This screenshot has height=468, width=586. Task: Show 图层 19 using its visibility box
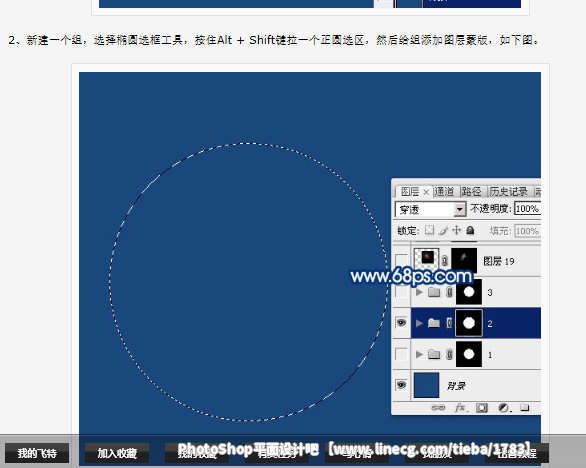point(401,260)
